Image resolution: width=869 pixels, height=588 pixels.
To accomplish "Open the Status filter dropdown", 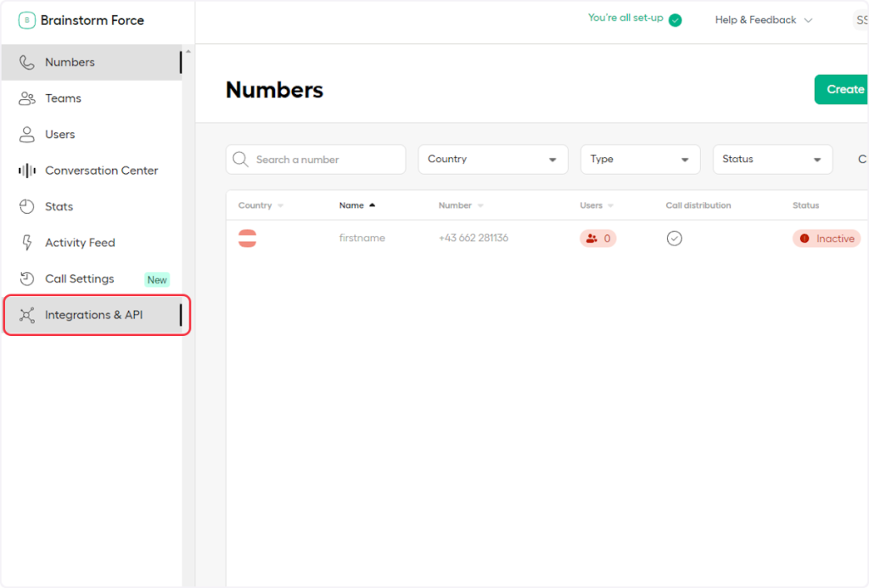I will 771,160.
